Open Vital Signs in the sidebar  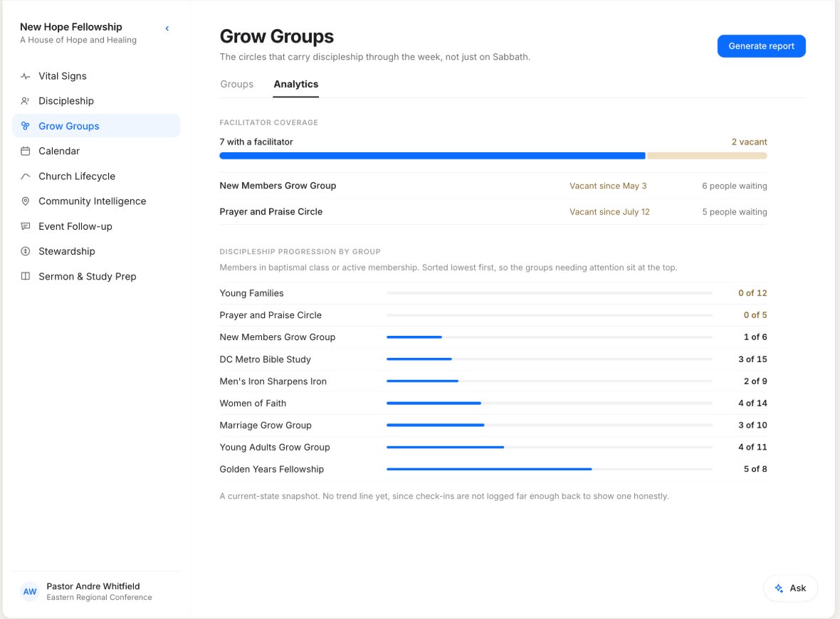pos(96,76)
